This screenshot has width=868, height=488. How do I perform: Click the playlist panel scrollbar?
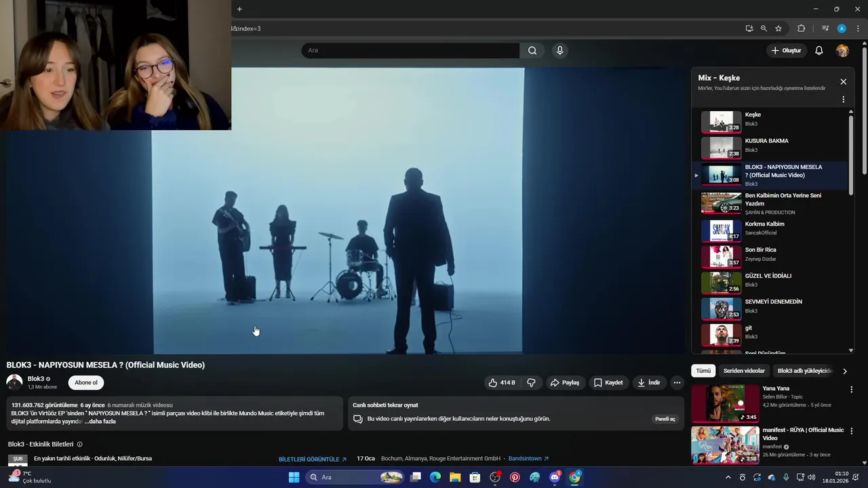click(851, 156)
